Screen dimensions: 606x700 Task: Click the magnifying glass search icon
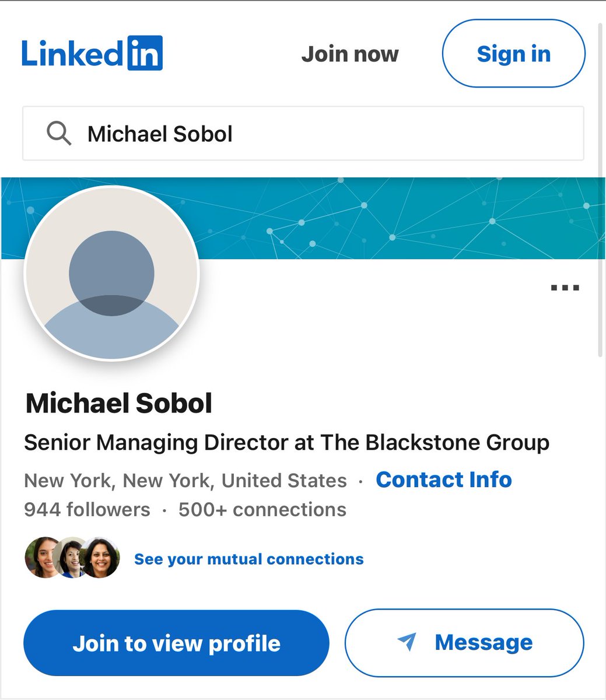click(x=59, y=134)
